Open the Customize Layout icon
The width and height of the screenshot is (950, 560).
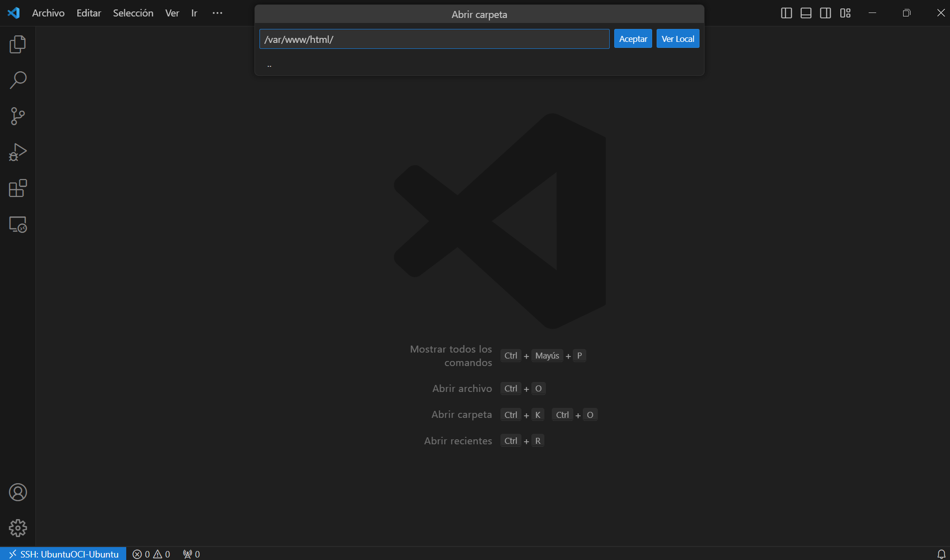[x=845, y=13]
